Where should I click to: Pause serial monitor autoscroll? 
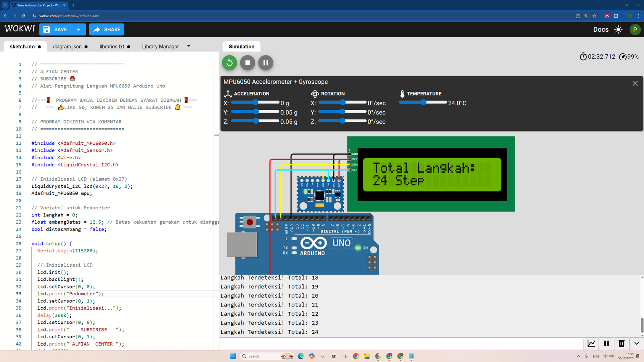(x=606, y=343)
